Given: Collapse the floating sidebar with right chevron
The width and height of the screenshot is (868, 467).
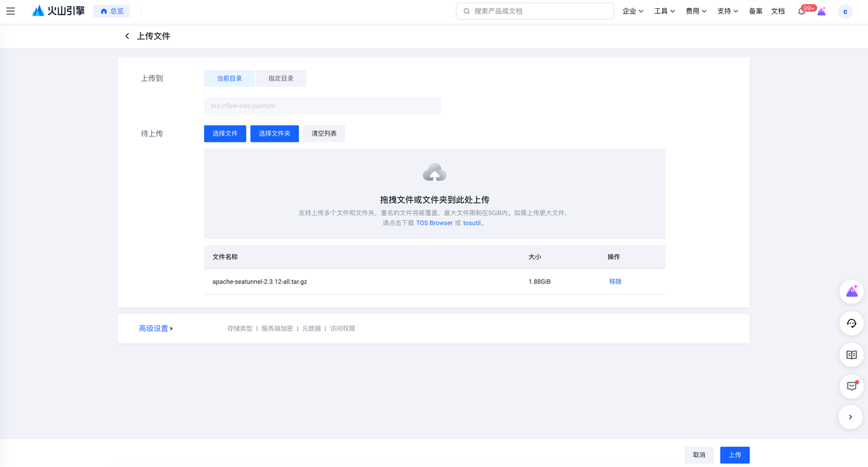Looking at the screenshot, I should (850, 417).
